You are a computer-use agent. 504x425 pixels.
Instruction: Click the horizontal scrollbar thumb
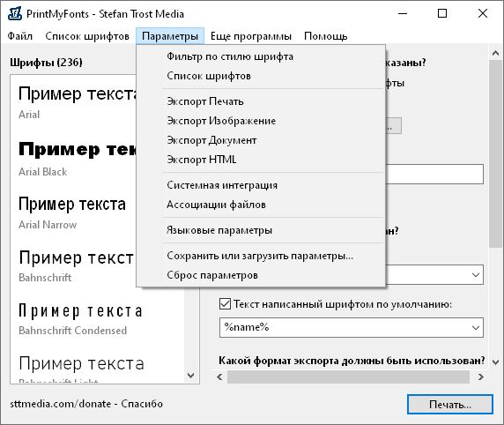pos(348,377)
